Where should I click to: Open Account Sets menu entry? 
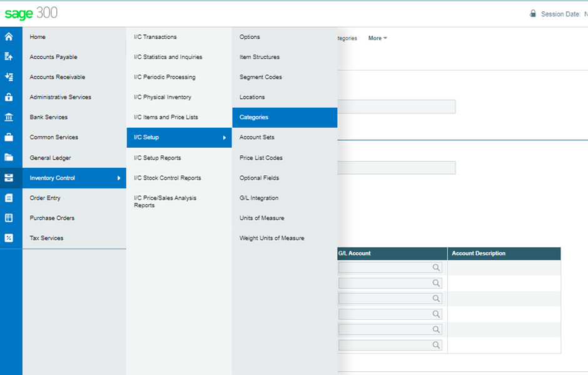(x=256, y=137)
